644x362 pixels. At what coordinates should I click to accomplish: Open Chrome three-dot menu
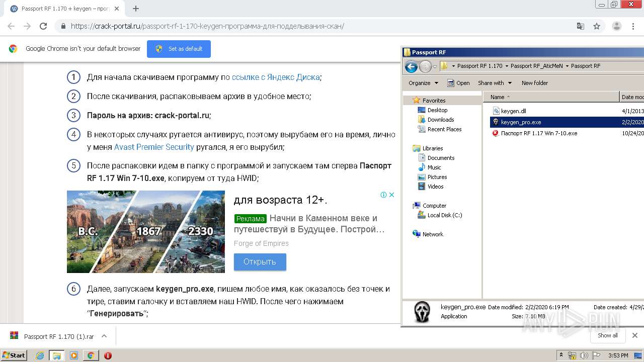pyautogui.click(x=633, y=26)
